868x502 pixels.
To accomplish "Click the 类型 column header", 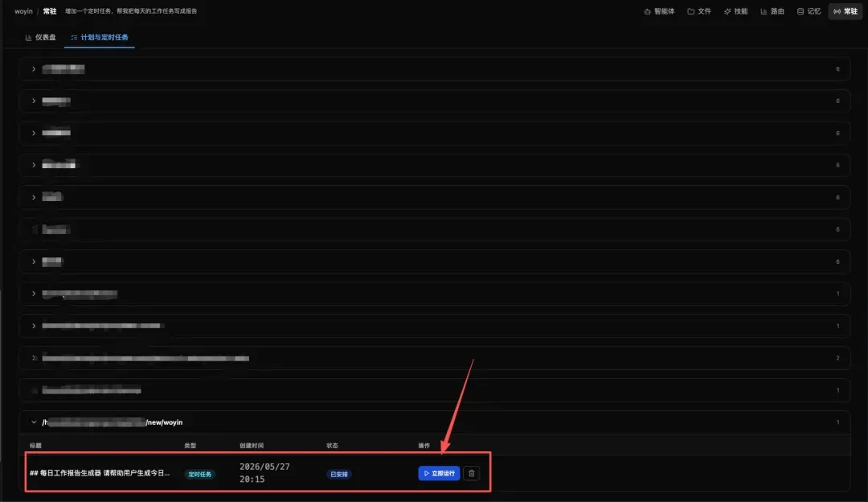I will coord(190,446).
